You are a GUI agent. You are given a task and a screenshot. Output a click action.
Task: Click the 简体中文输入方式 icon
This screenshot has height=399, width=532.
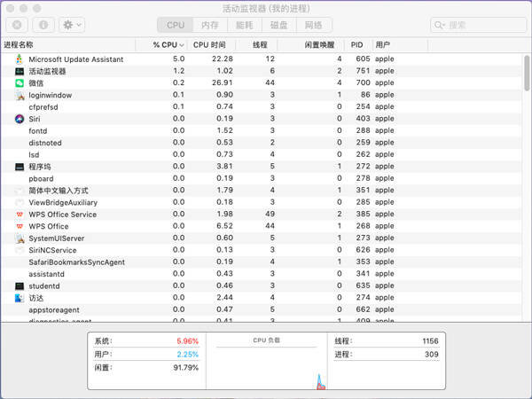tap(20, 191)
